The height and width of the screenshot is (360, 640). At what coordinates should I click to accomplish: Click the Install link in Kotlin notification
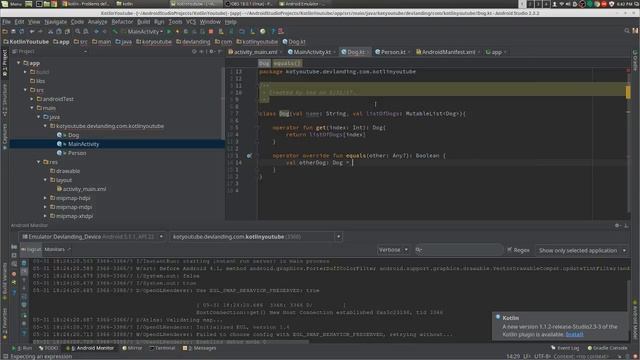(574, 334)
